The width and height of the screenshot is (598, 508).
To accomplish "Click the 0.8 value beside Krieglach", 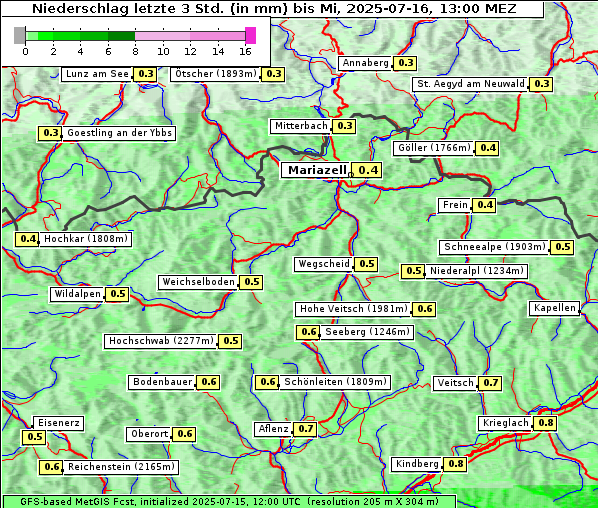I will (545, 423).
